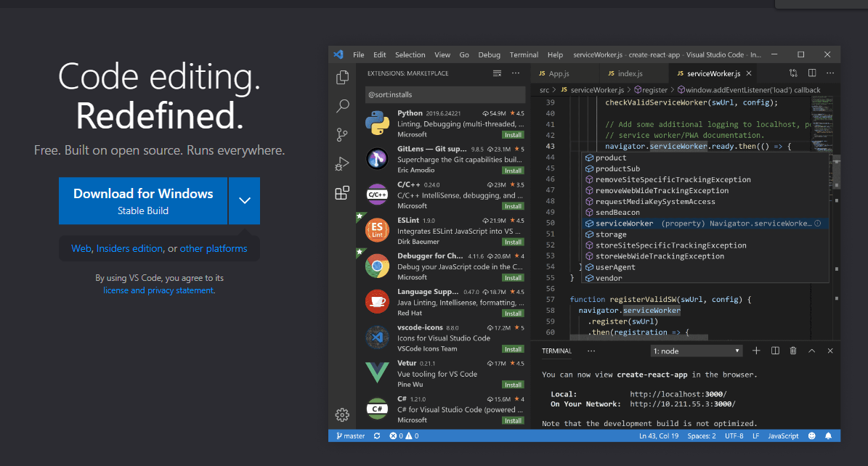Click the Python extension icon
The height and width of the screenshot is (466, 868).
coord(377,123)
